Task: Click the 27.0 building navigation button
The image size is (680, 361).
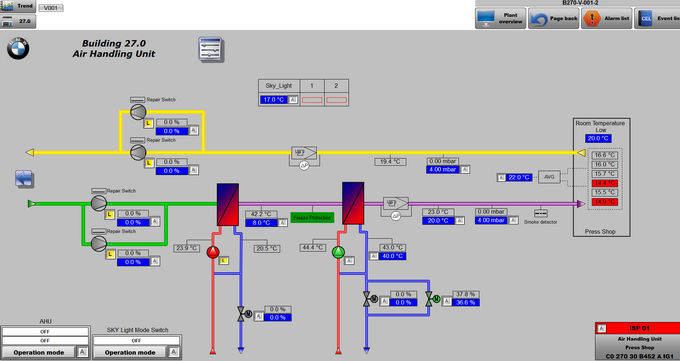Action: pyautogui.click(x=18, y=21)
